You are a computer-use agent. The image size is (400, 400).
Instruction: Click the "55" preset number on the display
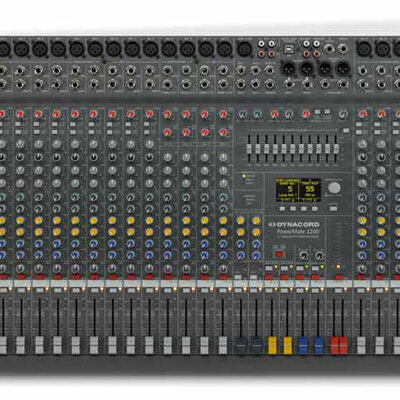click(310, 189)
